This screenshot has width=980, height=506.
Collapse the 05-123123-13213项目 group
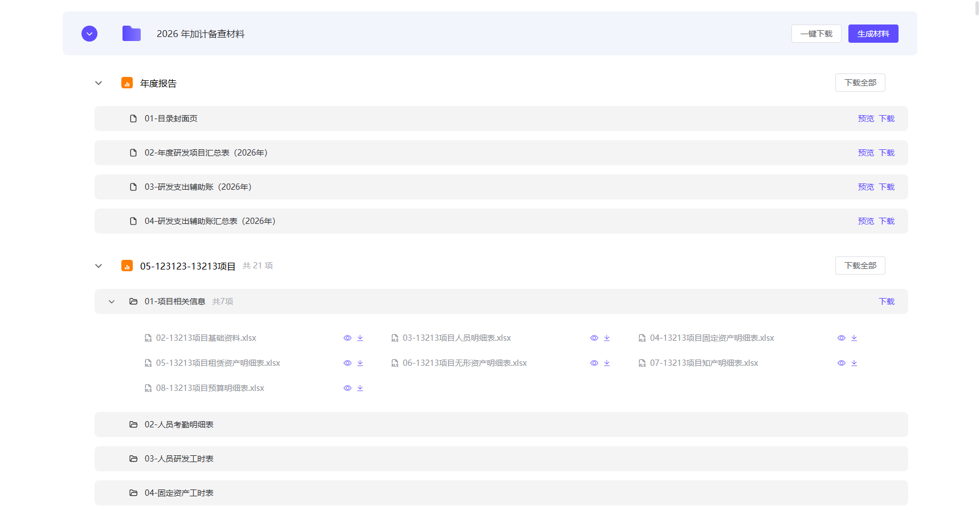tap(99, 266)
